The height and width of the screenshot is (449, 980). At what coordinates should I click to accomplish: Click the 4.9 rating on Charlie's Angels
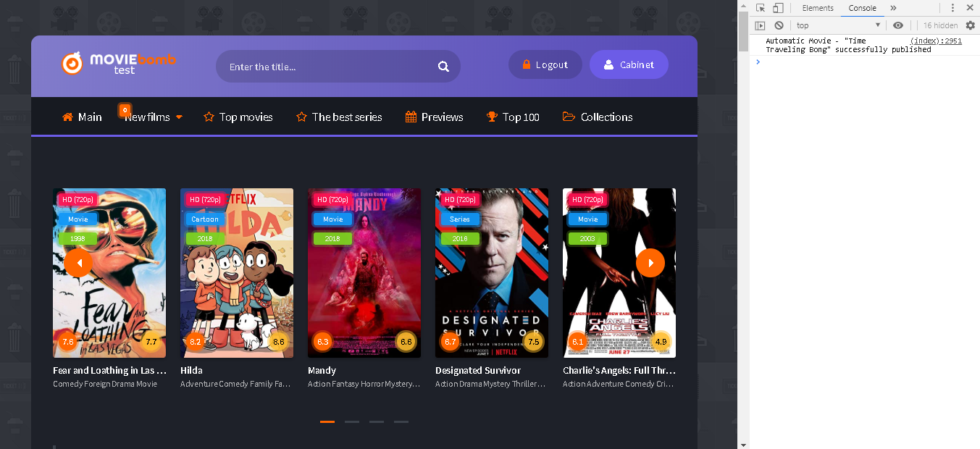(x=661, y=342)
